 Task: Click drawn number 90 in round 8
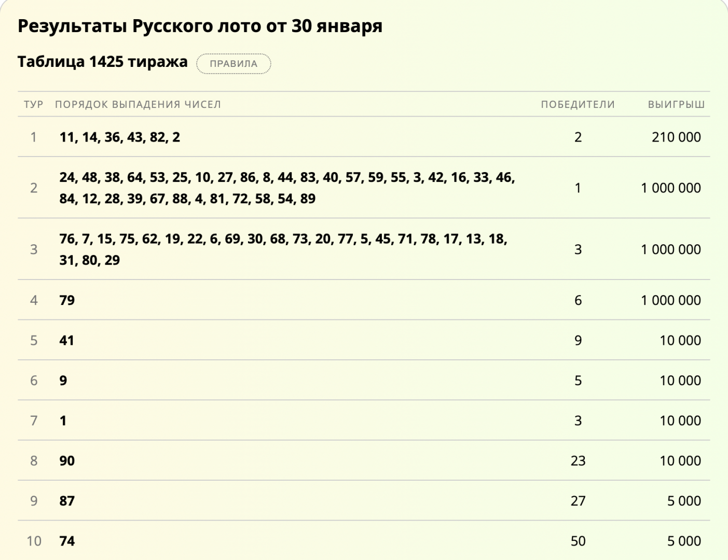coord(67,460)
